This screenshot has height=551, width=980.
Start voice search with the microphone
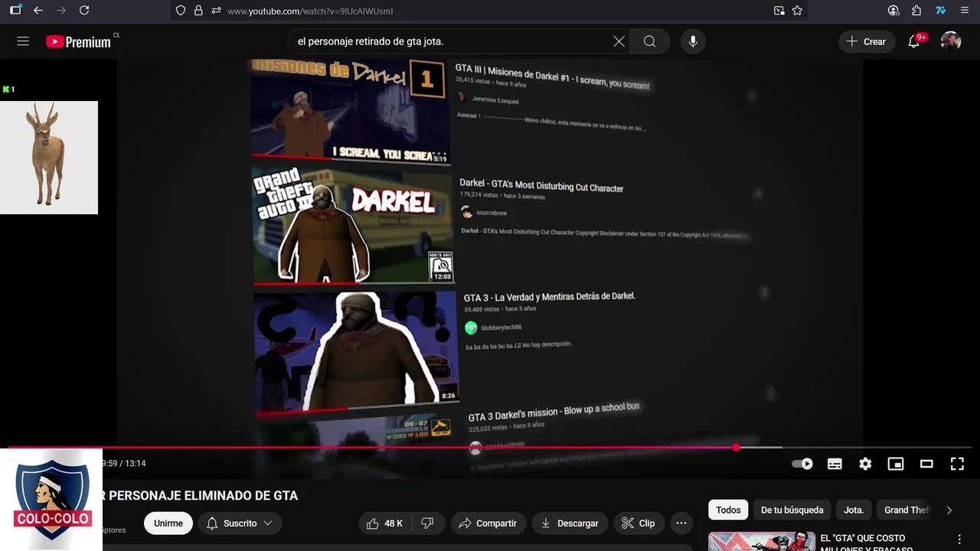click(x=693, y=41)
